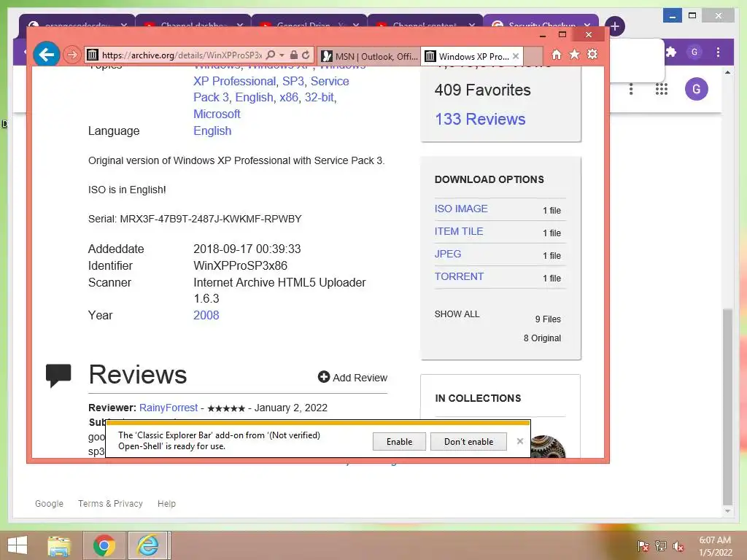Open the 2008 year link
747x560 pixels.
point(206,315)
